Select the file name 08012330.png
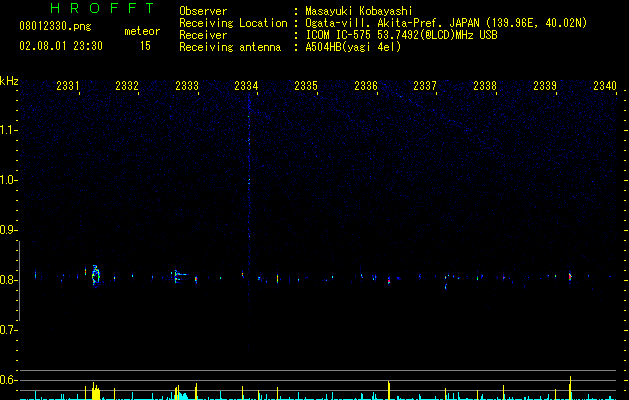 coord(55,27)
